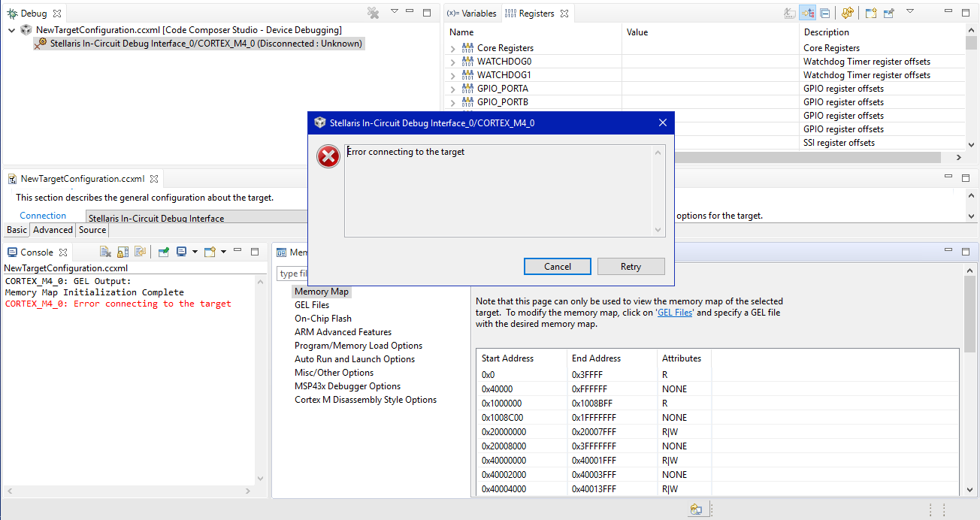Click the Start Address column header

(x=522, y=358)
